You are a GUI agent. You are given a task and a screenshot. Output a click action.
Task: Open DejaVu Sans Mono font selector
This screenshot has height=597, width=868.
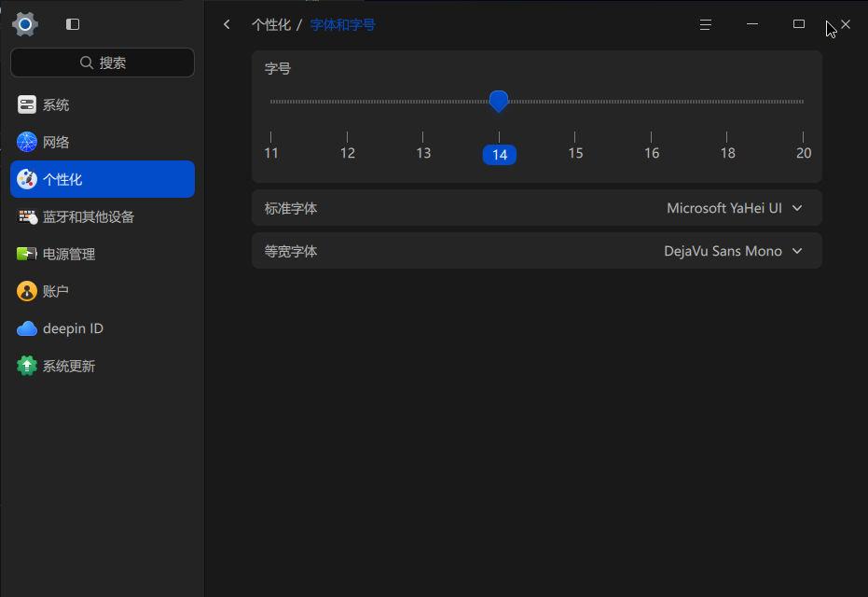pos(734,251)
